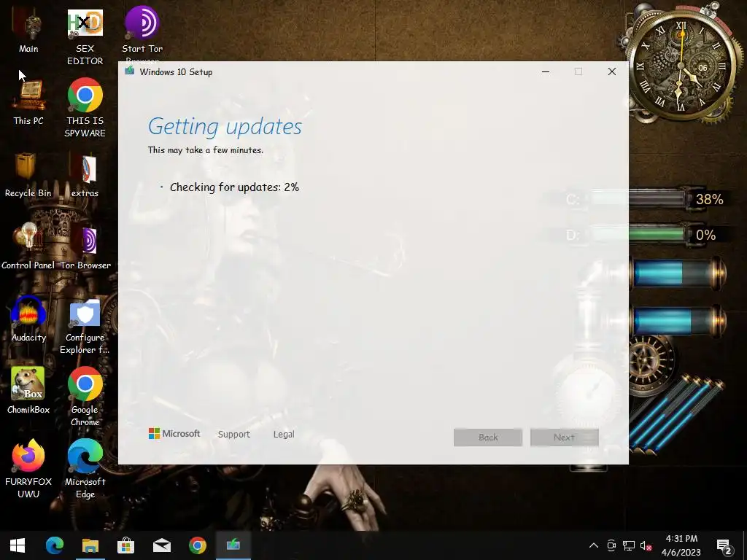Click the Legal link in Setup
Image resolution: width=747 pixels, height=560 pixels.
(x=284, y=435)
